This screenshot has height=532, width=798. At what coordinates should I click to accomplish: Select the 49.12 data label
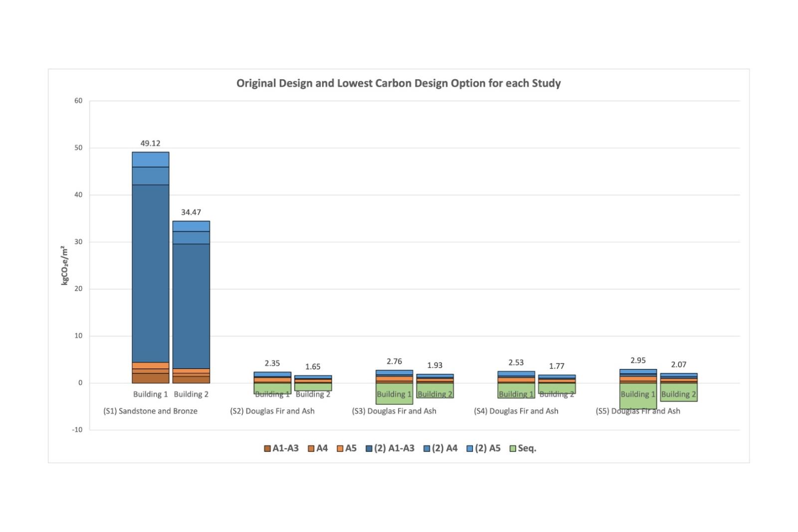pyautogui.click(x=150, y=144)
